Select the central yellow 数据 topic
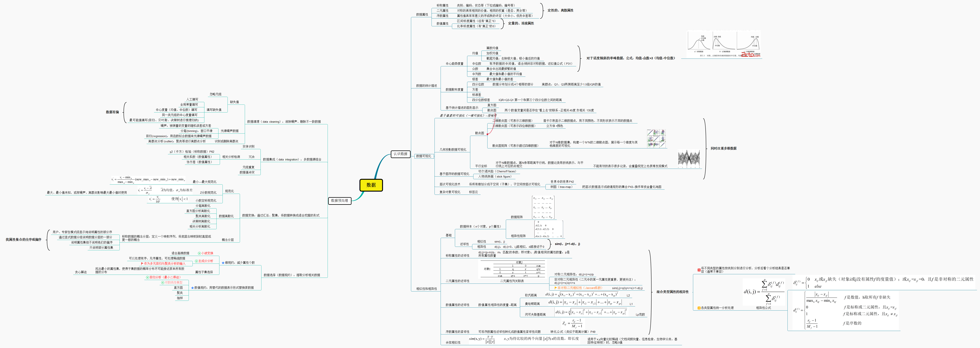The width and height of the screenshot is (980, 348). click(x=371, y=185)
